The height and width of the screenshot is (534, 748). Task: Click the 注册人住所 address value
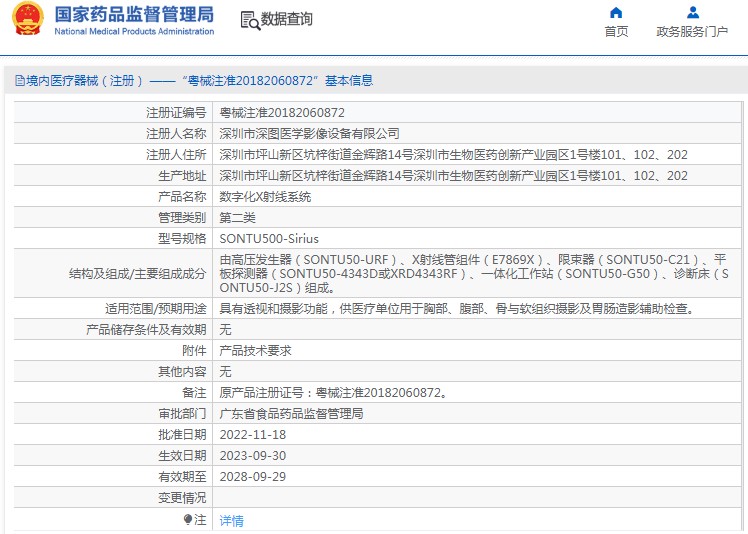point(453,155)
